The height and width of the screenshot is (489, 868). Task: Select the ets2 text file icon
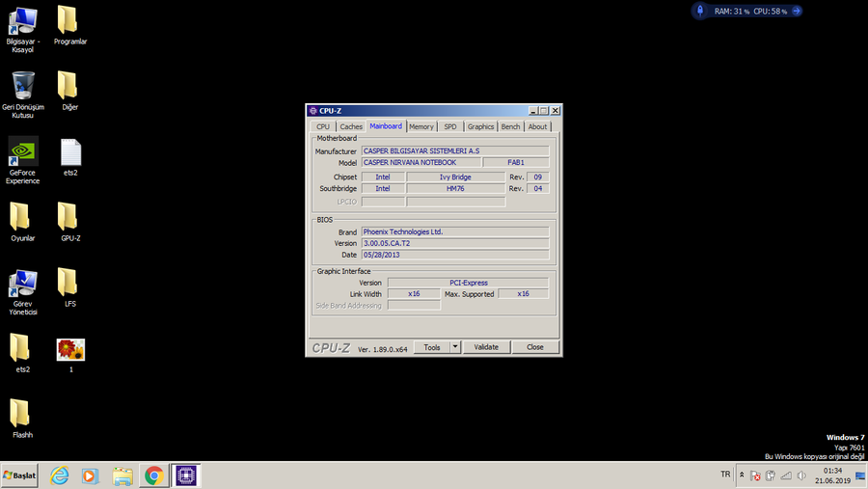coord(70,157)
